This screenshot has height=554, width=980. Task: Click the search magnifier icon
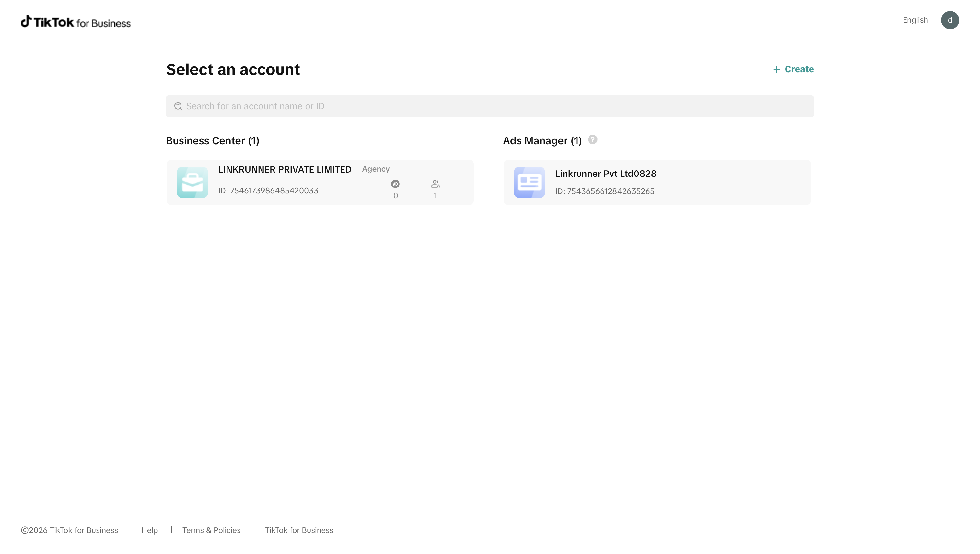point(178,106)
